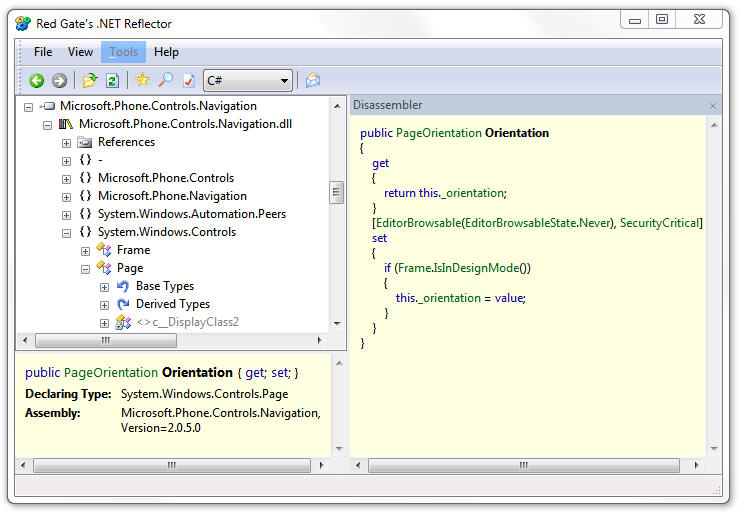
Task: Open the Tools menu
Action: (x=124, y=52)
